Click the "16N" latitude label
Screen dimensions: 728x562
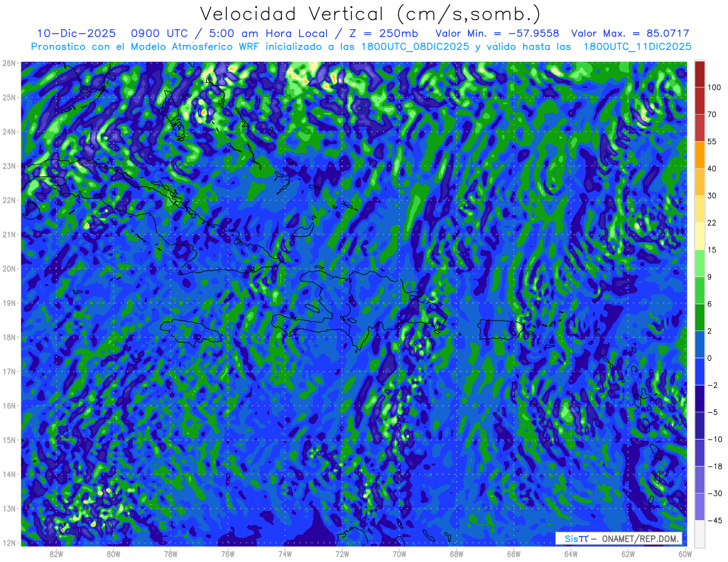pyautogui.click(x=8, y=406)
